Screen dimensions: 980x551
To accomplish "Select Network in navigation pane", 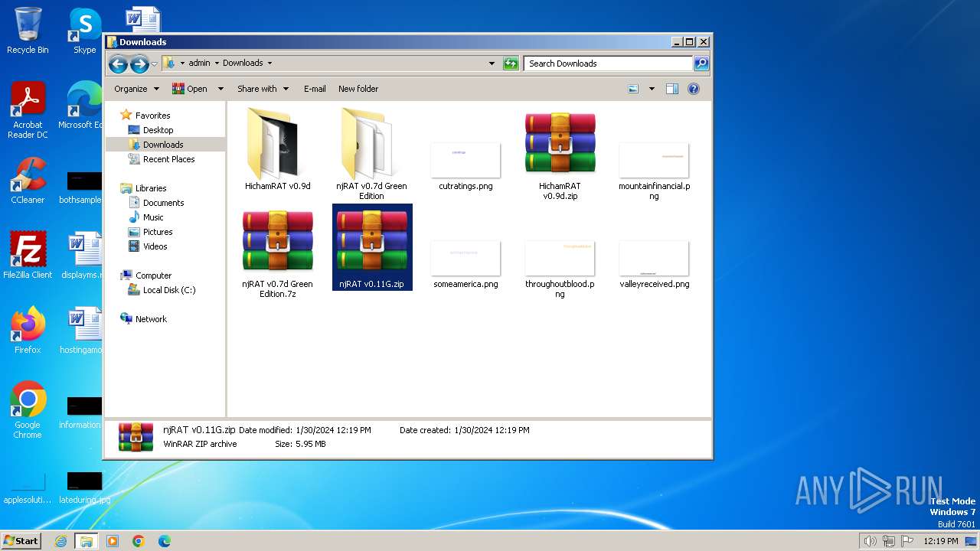I will pos(151,319).
